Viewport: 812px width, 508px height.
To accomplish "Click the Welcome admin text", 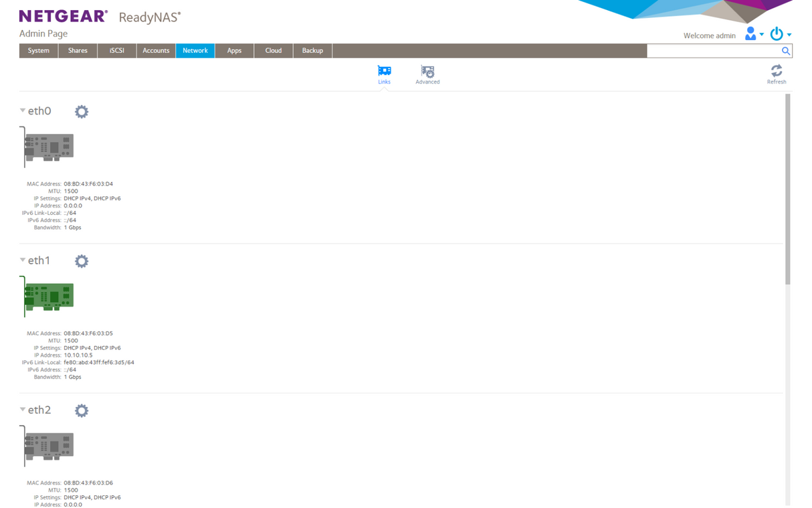I will tap(709, 35).
